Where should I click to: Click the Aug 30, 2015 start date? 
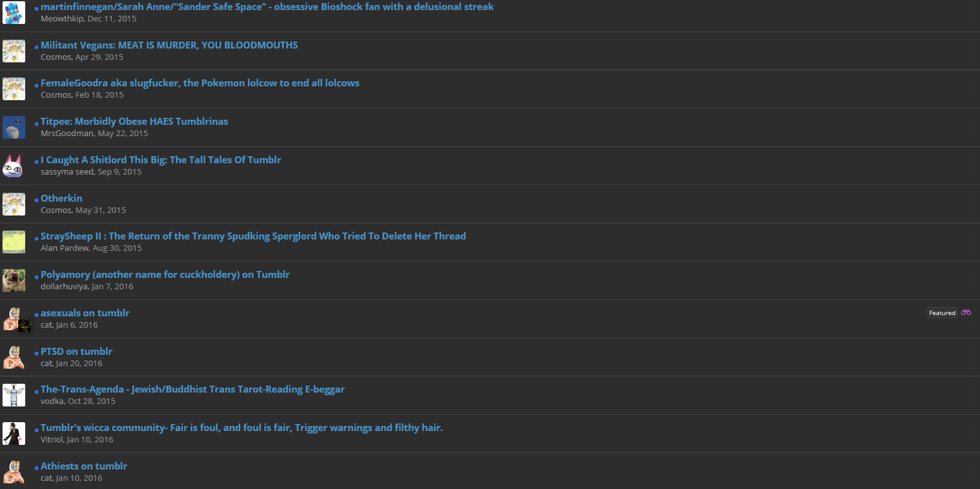pos(117,248)
